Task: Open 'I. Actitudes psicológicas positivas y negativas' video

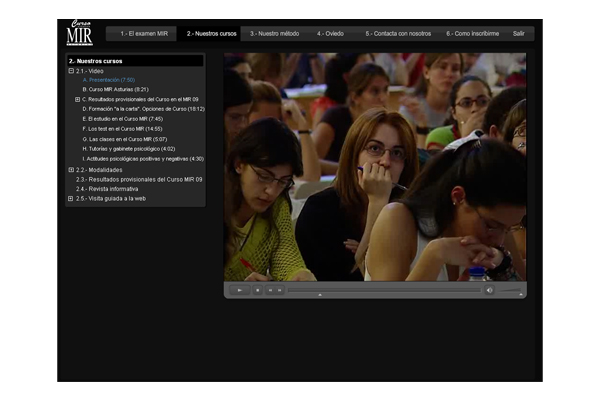Action: click(x=143, y=159)
